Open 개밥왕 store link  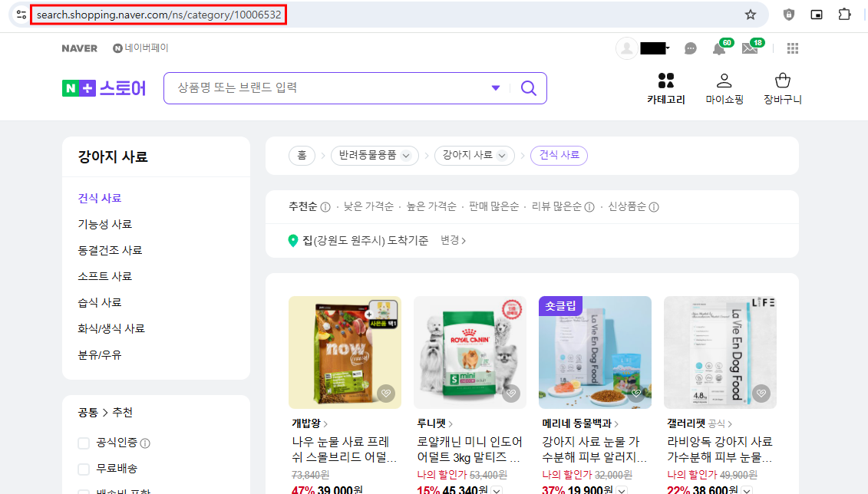310,423
